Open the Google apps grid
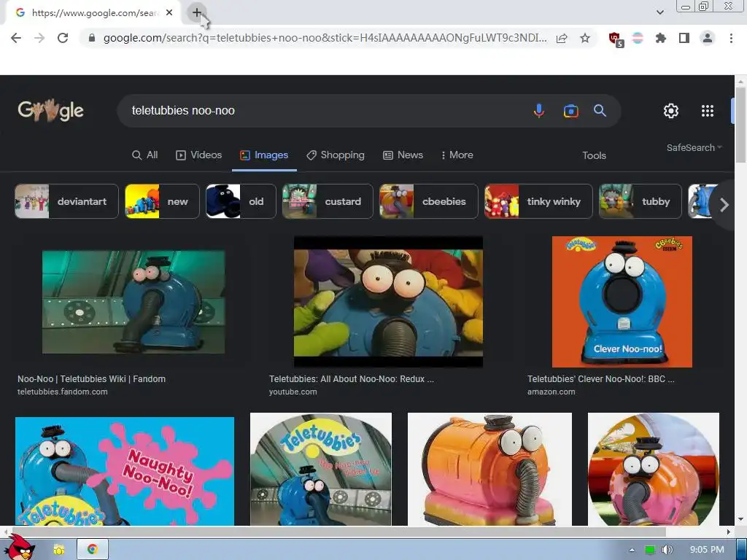The height and width of the screenshot is (560, 747). (x=708, y=111)
